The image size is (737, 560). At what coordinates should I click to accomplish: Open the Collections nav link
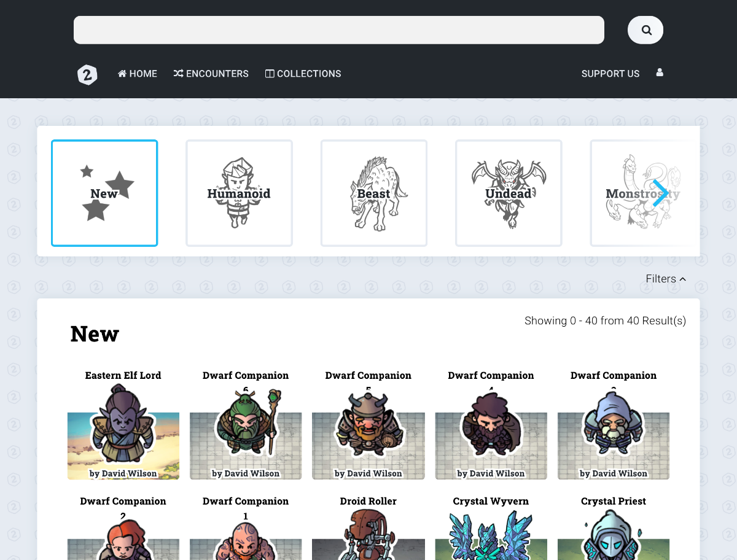303,74
